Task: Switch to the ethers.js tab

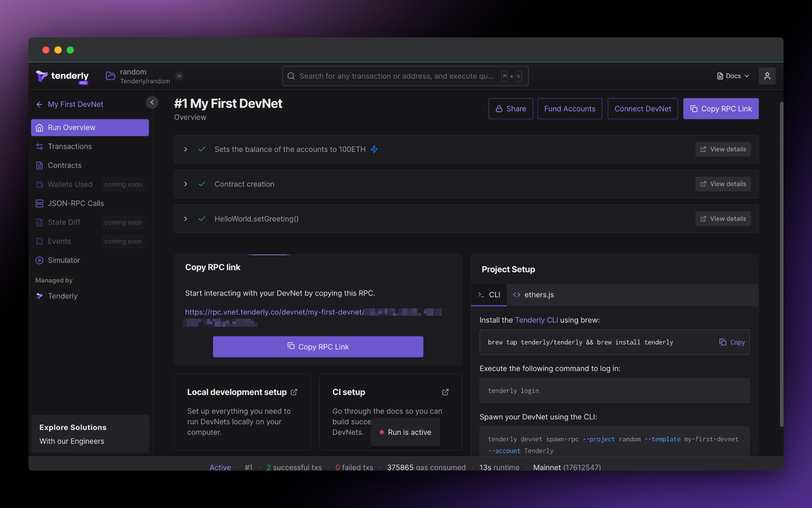Action: 533,295
